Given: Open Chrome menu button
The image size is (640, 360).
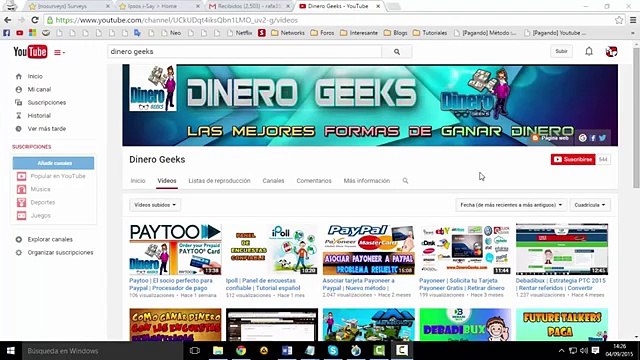Looking at the screenshot, I should [x=633, y=20].
